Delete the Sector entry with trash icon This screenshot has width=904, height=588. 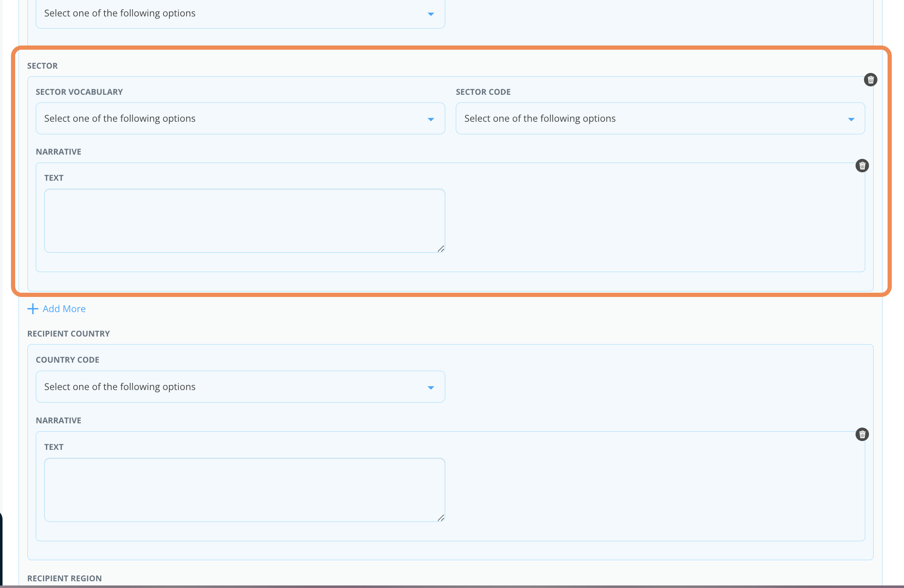click(x=870, y=80)
